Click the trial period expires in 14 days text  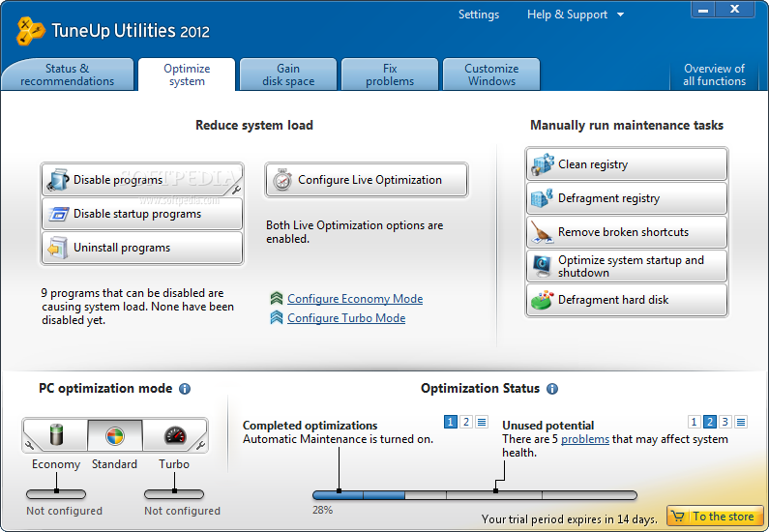pos(570,519)
